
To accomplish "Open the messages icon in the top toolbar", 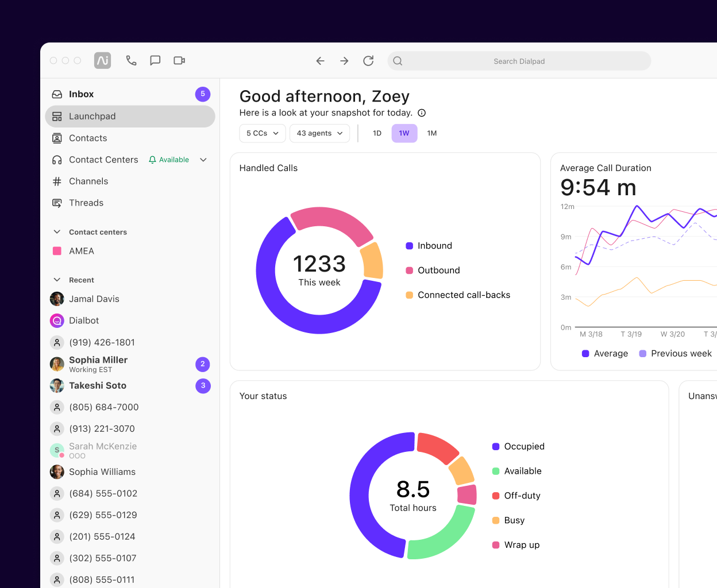I will point(155,60).
